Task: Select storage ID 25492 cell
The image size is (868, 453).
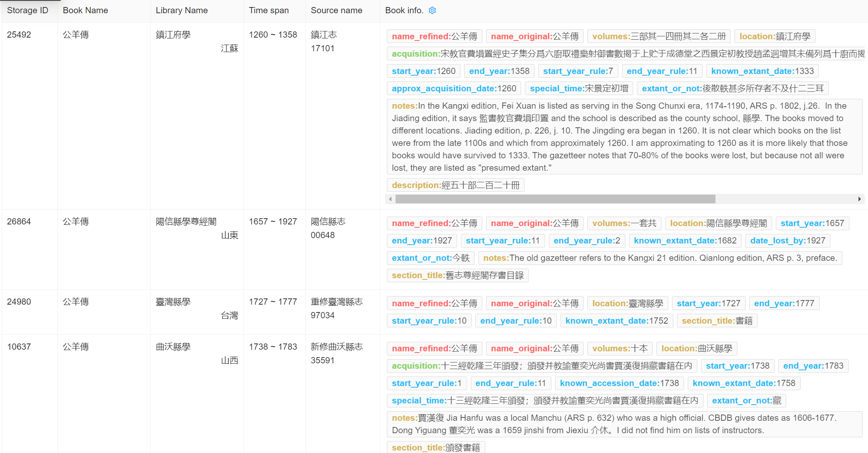Action: (19, 35)
